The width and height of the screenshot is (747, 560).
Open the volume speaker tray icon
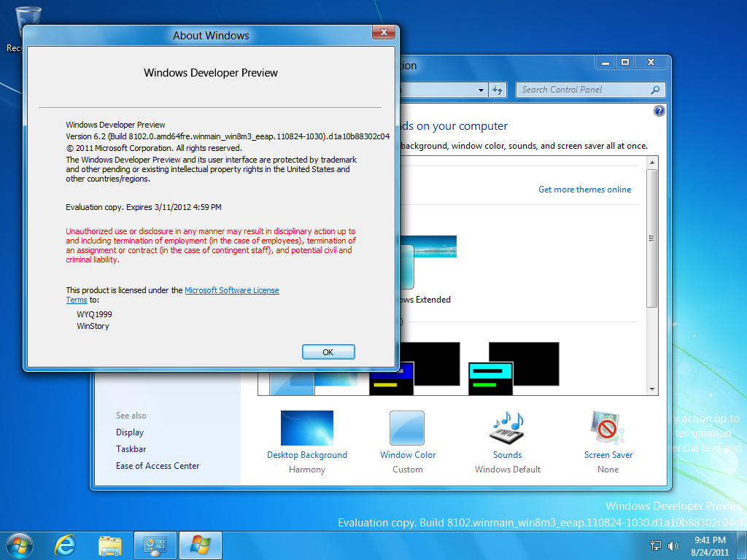pyautogui.click(x=673, y=545)
